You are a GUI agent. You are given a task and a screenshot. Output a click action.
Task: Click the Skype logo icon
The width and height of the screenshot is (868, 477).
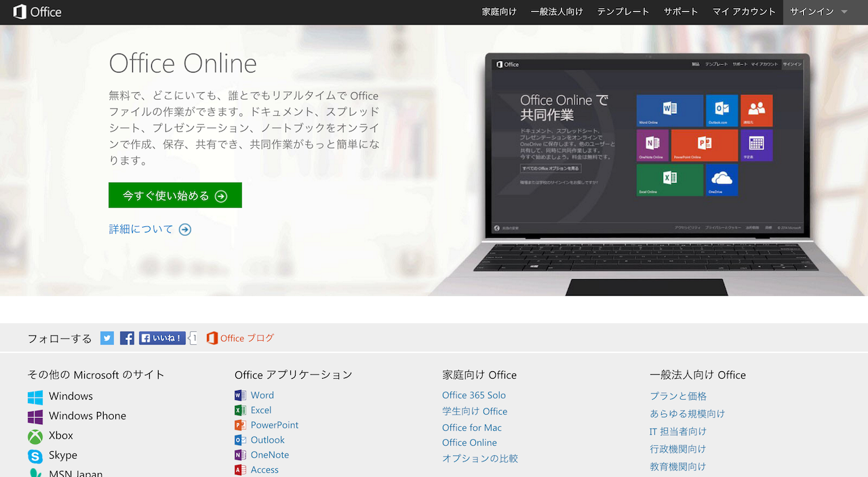pos(35,455)
